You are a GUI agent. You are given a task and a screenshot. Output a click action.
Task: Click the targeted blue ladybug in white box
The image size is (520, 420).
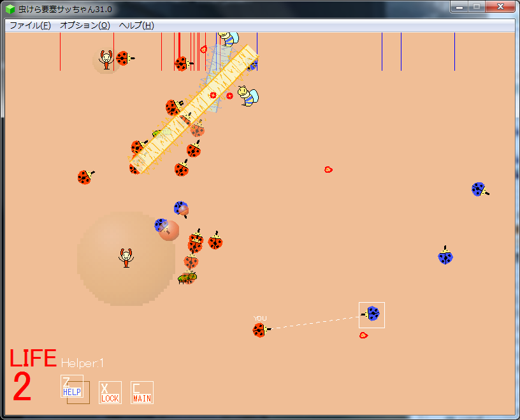click(x=372, y=314)
